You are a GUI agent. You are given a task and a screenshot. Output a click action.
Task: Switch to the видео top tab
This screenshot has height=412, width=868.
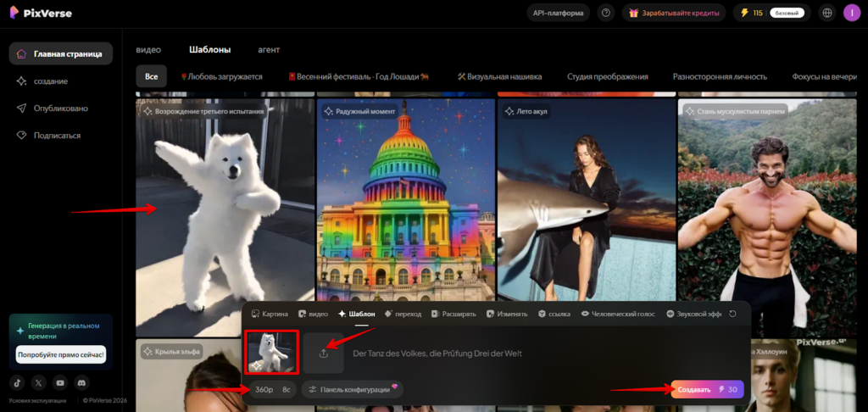pos(148,50)
